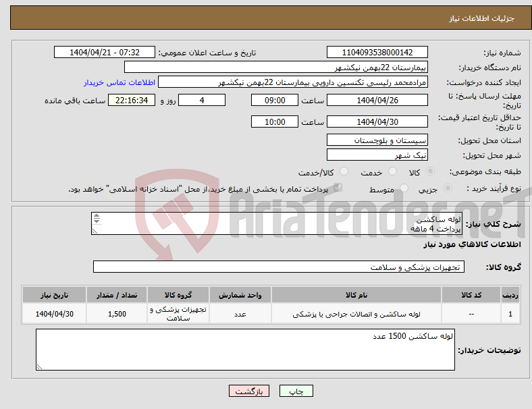Click the تاریخ نیاز column header

54,295
